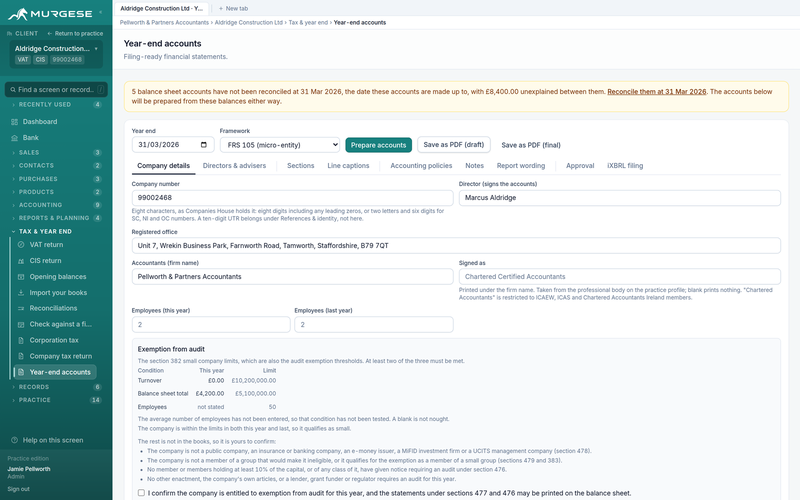The width and height of the screenshot is (800, 500).
Task: Click the Murgese horse logo
Action: tap(17, 14)
